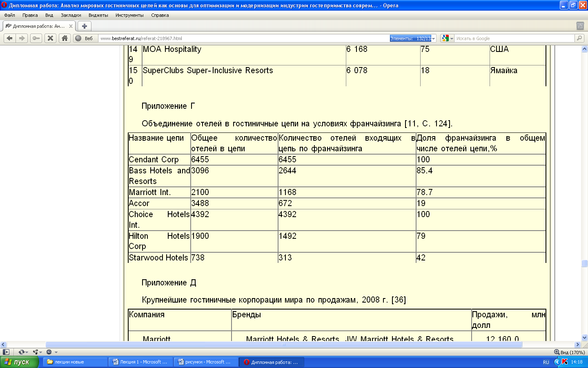Click the Искать в Google search field

click(x=514, y=38)
